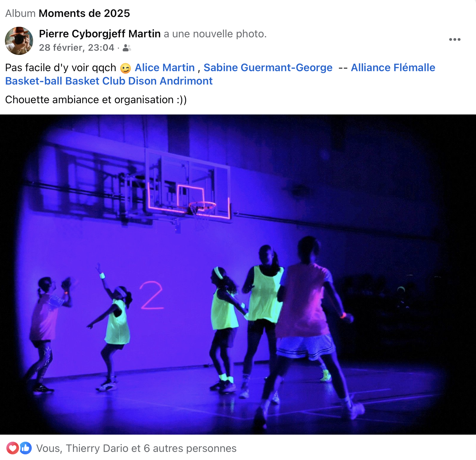Click the neon pink number 2 in photo

pos(152,295)
